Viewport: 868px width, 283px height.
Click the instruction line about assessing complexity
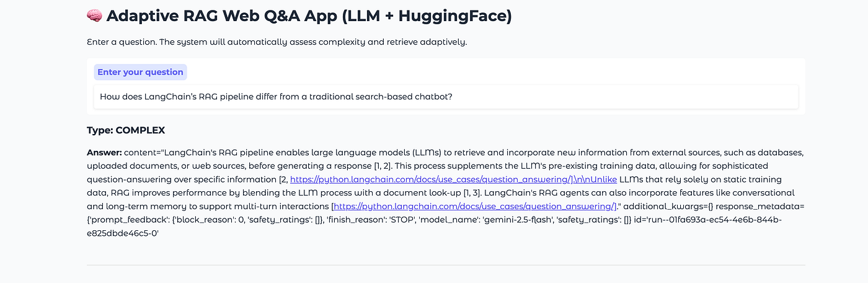277,43
